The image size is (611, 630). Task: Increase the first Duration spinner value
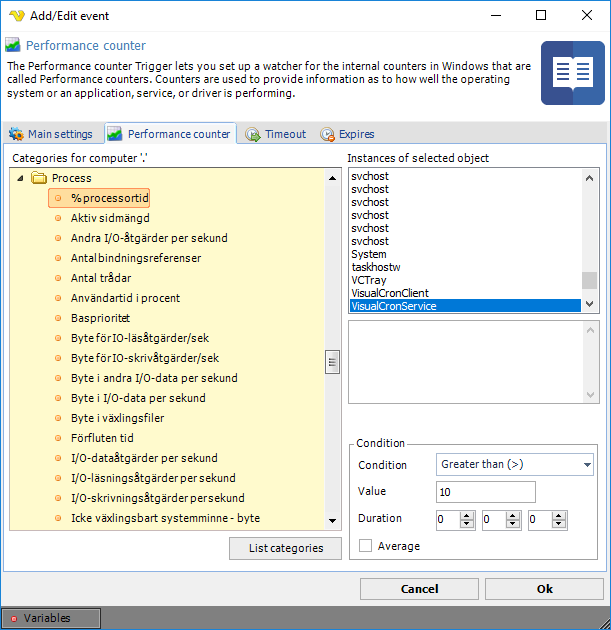point(467,515)
